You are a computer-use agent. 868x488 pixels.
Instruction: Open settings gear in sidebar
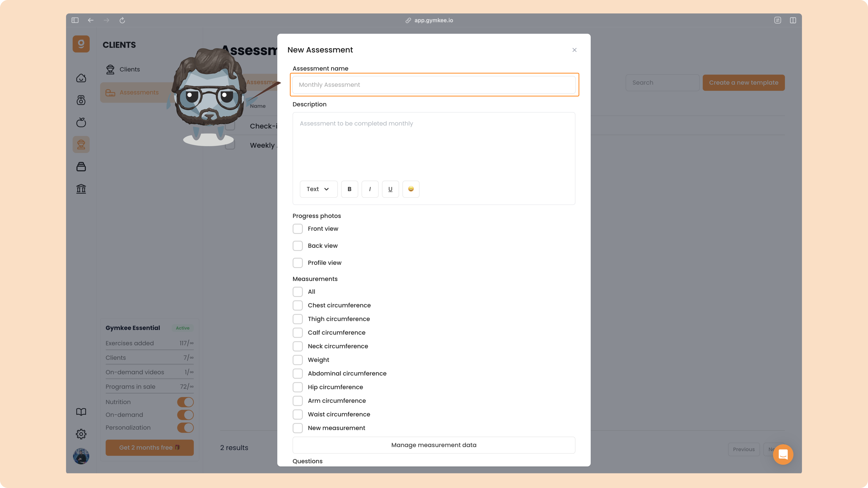81,434
